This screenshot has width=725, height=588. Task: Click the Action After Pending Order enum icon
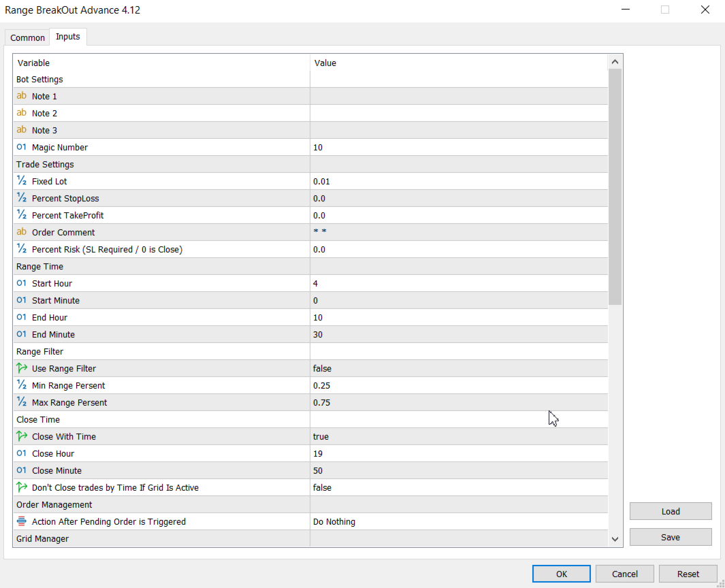21,521
